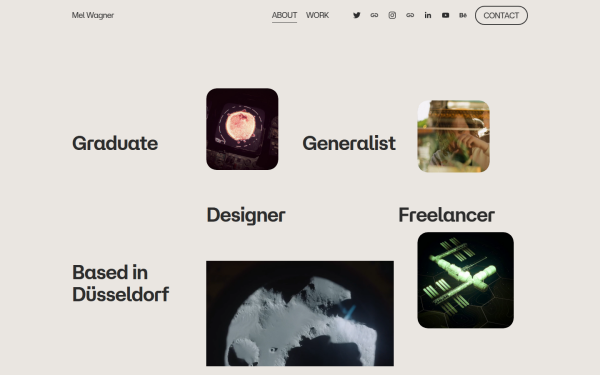Click the Designer heading
The width and height of the screenshot is (600, 375).
pyautogui.click(x=246, y=215)
